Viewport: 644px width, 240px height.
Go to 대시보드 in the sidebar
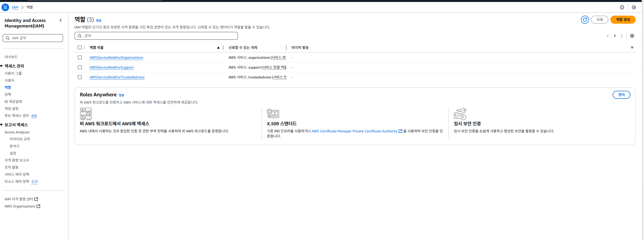[11, 57]
